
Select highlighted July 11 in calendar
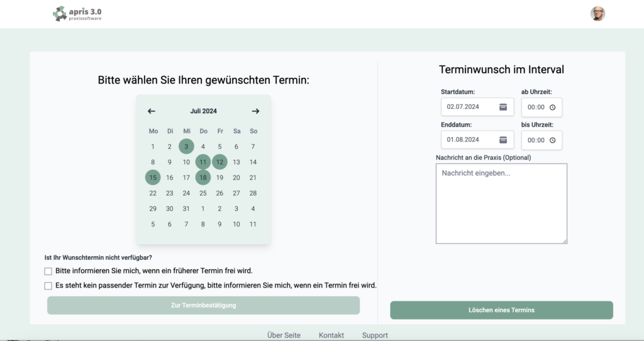pos(203,162)
